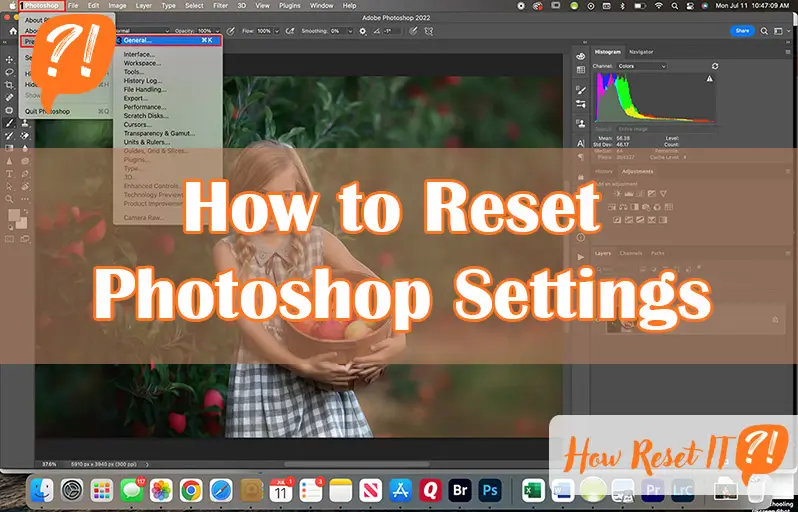Open Control Center in menu bar
The width and height of the screenshot is (798, 512).
pyautogui.click(x=690, y=6)
